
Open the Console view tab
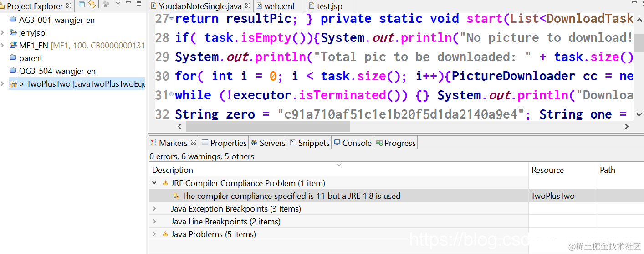click(x=353, y=143)
